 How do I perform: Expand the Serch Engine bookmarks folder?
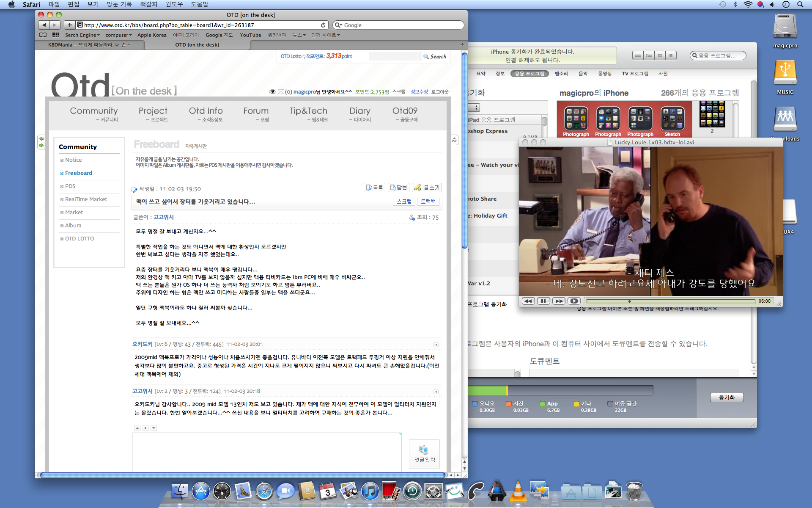pyautogui.click(x=82, y=35)
